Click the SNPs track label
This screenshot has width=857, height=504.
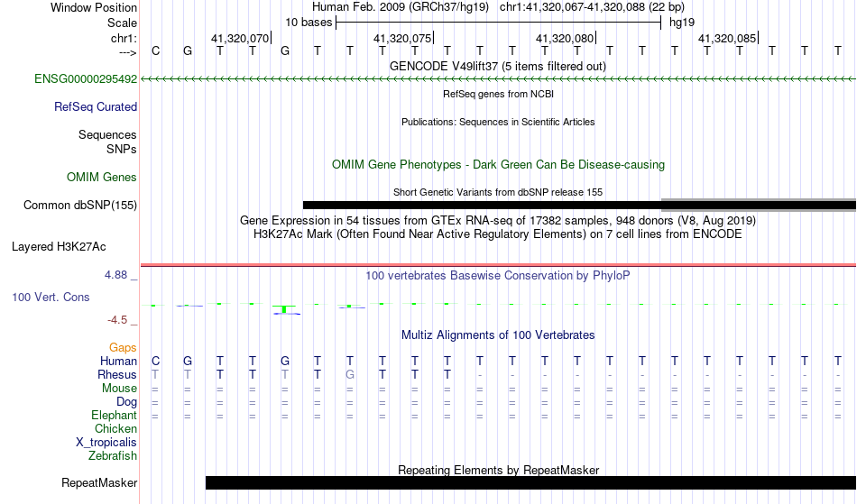click(x=122, y=149)
